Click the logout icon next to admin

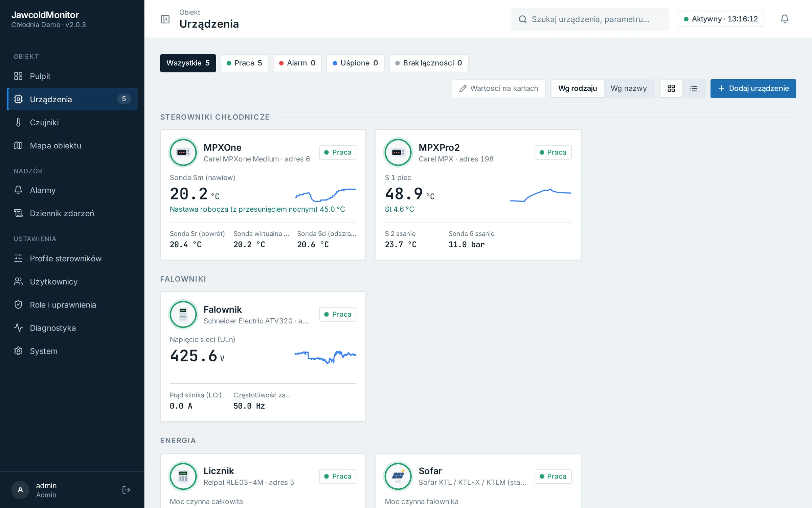click(x=126, y=490)
